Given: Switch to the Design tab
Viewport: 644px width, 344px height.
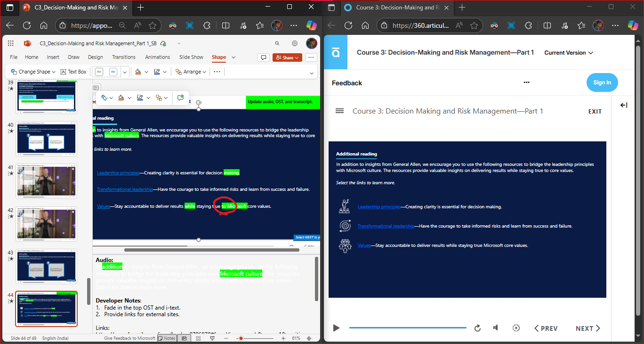Looking at the screenshot, I should point(95,57).
